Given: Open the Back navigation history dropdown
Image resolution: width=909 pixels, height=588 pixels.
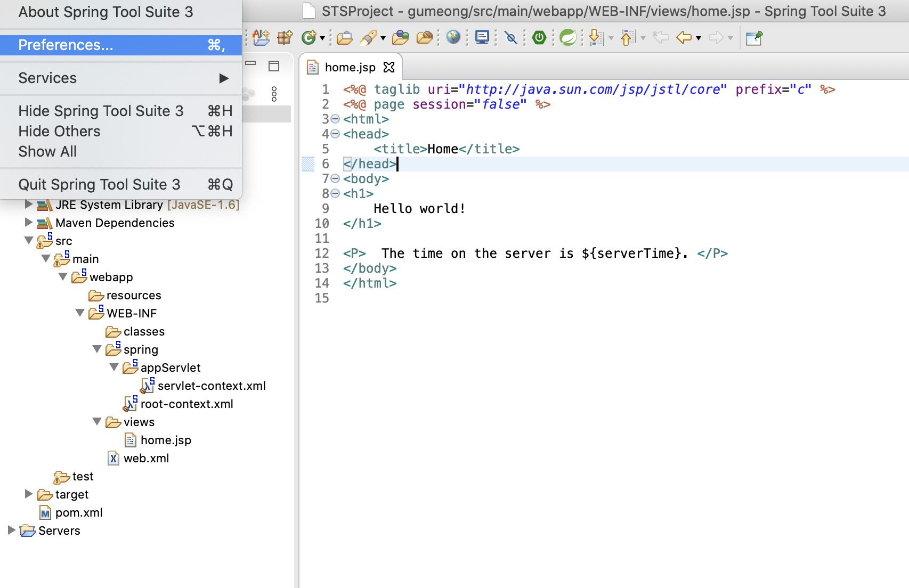Looking at the screenshot, I should tap(698, 38).
